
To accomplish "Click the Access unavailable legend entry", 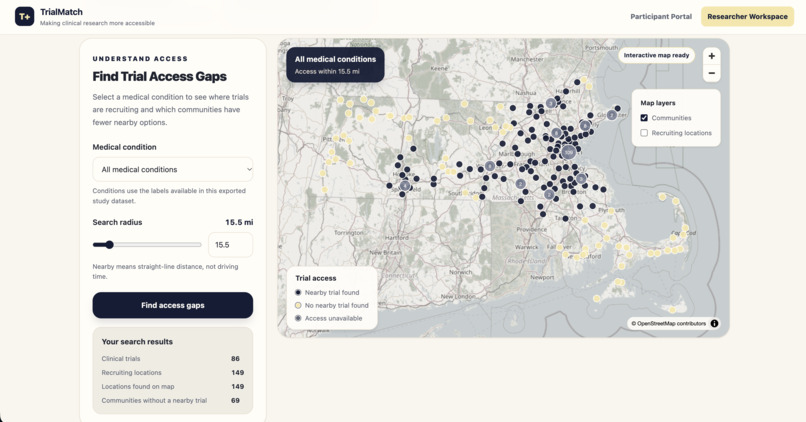I will pos(328,318).
